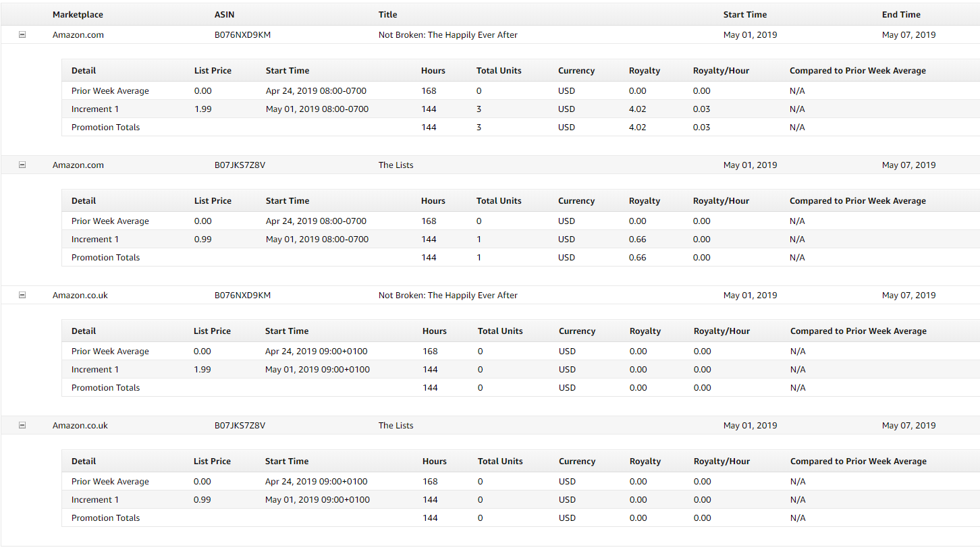Collapse the Amazon.com Not Broken promotion details

point(22,34)
